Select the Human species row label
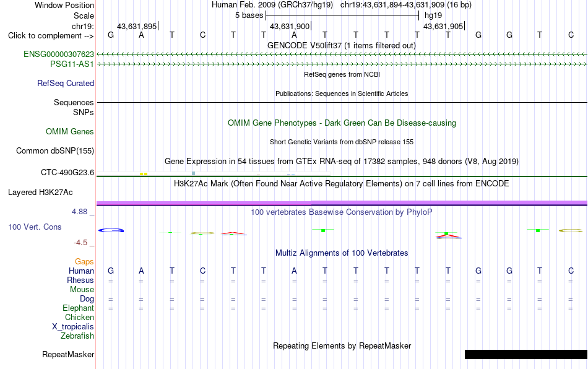This screenshot has height=369, width=588. (x=81, y=271)
